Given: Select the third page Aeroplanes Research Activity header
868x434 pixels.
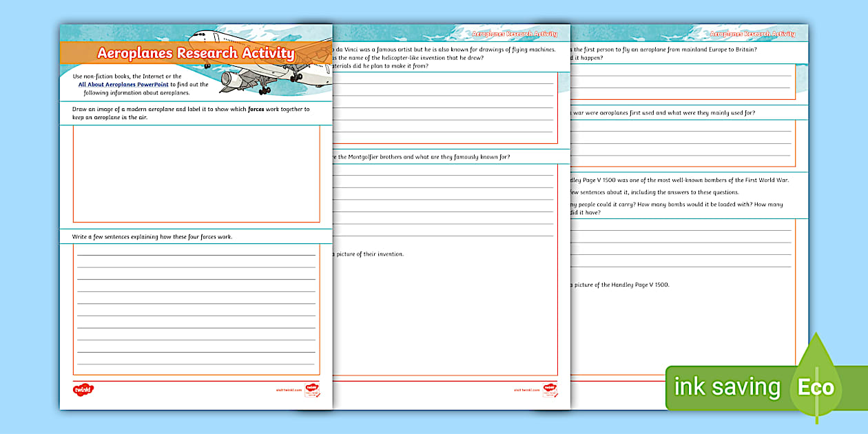Looking at the screenshot, I should point(752,34).
